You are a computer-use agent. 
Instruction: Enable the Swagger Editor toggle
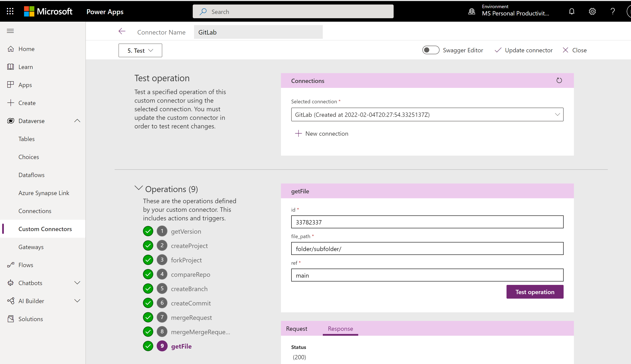[430, 50]
